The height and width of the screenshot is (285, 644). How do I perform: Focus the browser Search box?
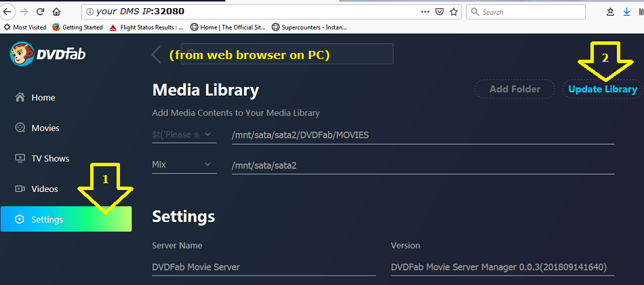point(526,12)
